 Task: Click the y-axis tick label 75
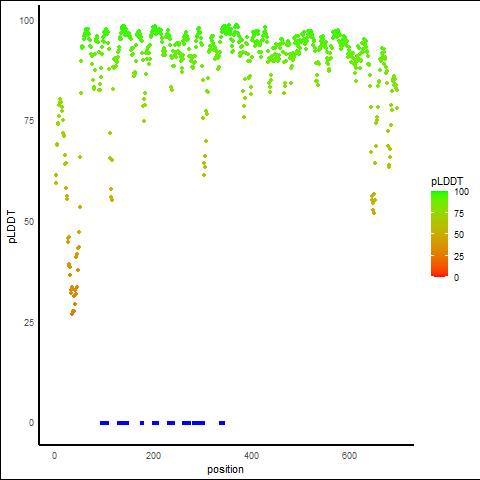[x=29, y=121]
